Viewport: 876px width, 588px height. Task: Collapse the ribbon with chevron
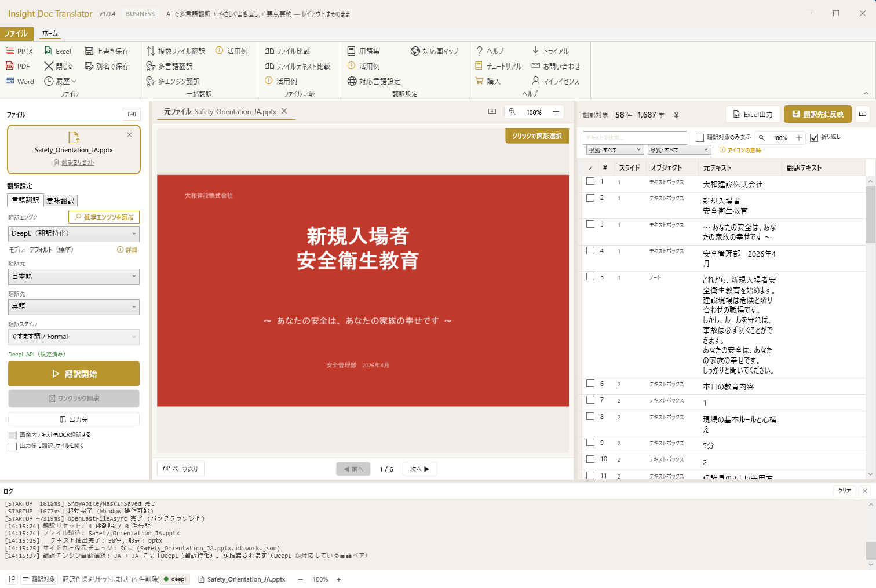[866, 93]
